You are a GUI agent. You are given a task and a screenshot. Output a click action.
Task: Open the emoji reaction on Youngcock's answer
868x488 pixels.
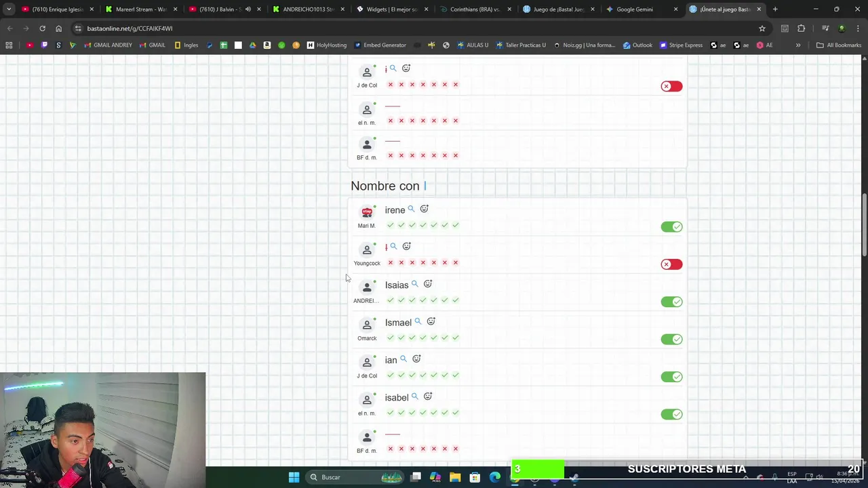pyautogui.click(x=406, y=247)
